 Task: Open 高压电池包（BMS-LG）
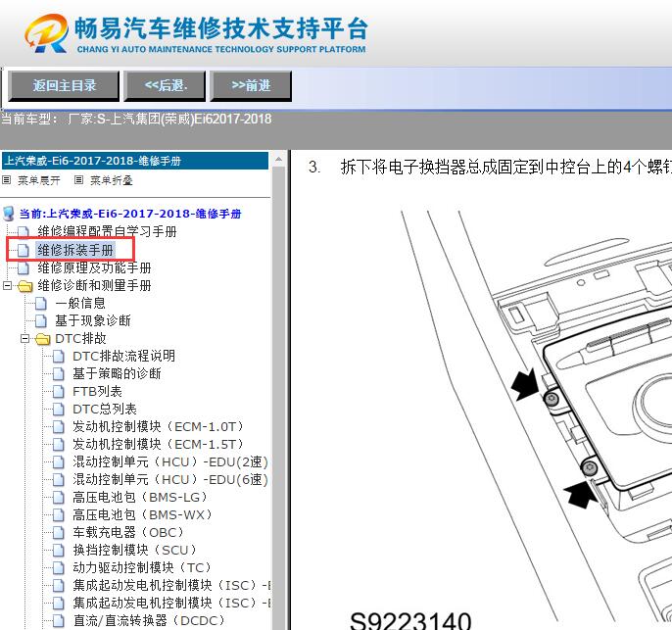pyautogui.click(x=141, y=497)
